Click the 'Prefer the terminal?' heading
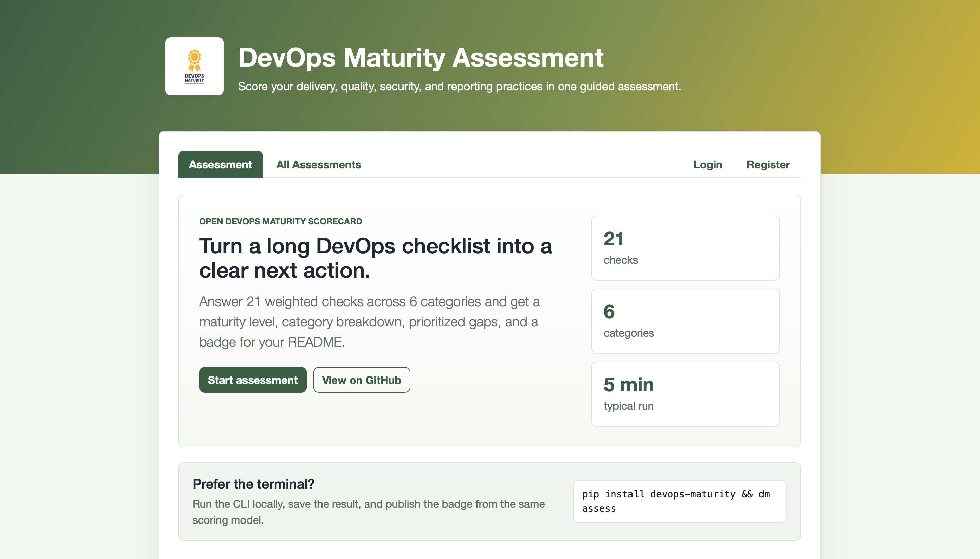Image resolution: width=980 pixels, height=559 pixels. tap(254, 484)
